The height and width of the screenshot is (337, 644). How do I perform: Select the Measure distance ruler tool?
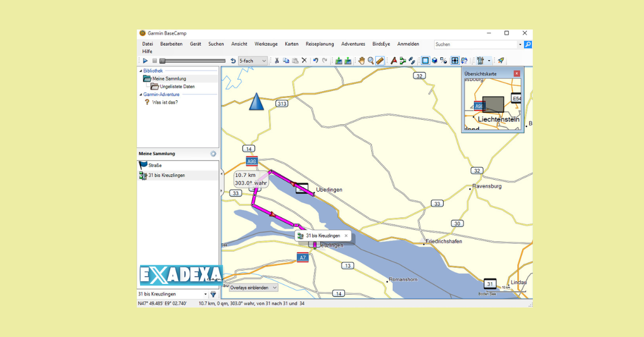pos(379,61)
